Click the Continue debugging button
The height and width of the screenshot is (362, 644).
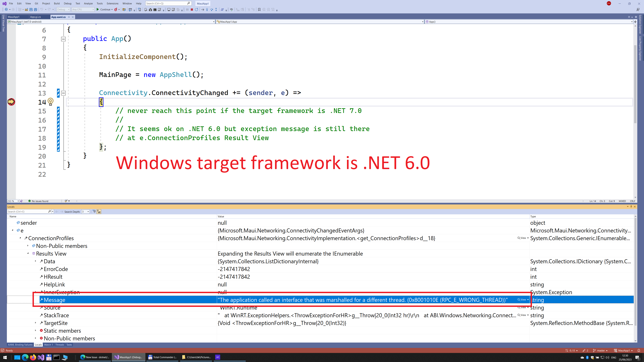[104, 10]
